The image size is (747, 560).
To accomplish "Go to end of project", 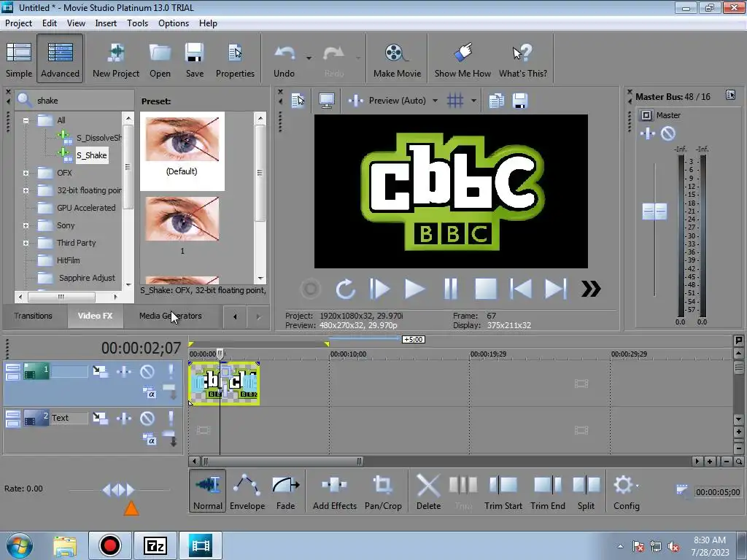I will pyautogui.click(x=555, y=289).
